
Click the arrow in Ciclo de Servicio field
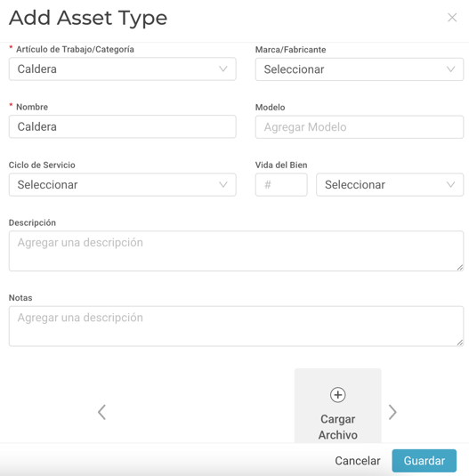223,184
